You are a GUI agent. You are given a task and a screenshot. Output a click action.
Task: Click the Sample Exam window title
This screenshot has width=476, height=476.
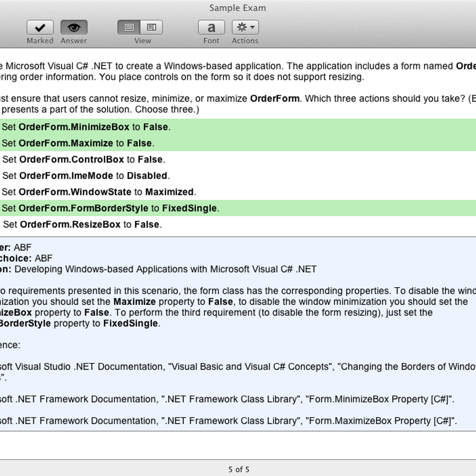pyautogui.click(x=237, y=8)
